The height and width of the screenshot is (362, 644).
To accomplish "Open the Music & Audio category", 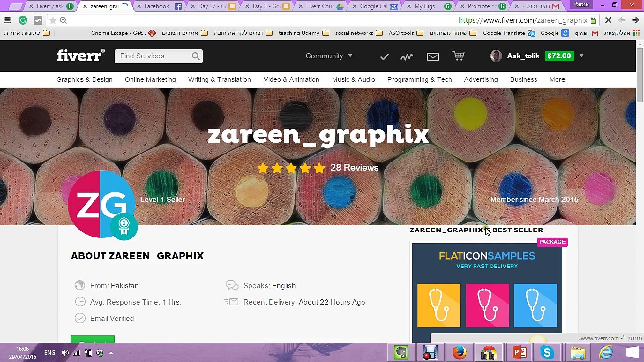I will [353, 79].
